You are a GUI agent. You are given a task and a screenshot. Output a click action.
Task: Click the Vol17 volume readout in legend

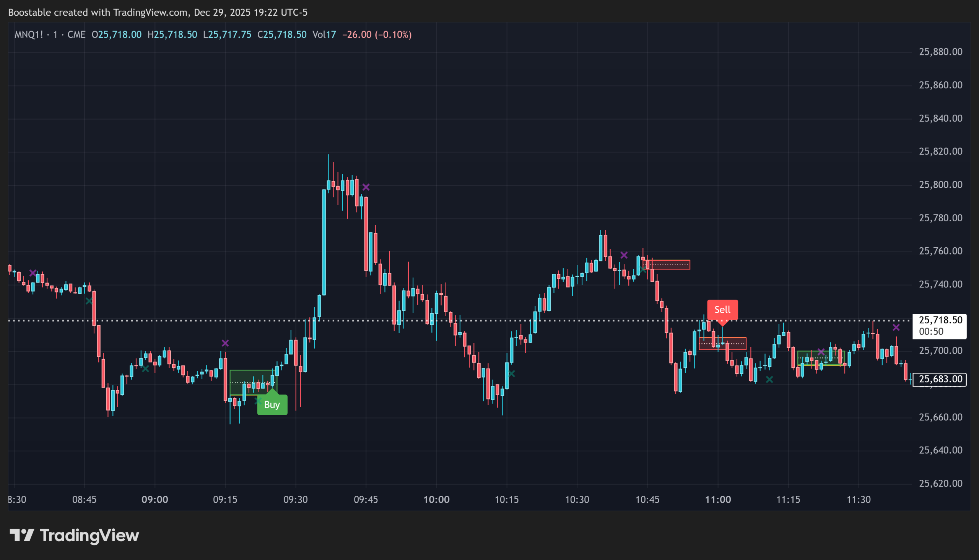pos(324,35)
